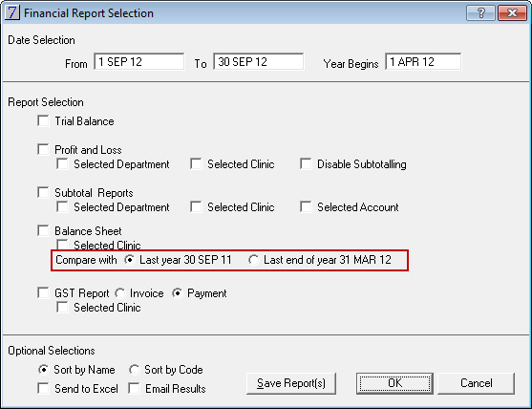Image resolution: width=532 pixels, height=409 pixels.
Task: Check Disable Subtotalling option
Action: pos(306,163)
